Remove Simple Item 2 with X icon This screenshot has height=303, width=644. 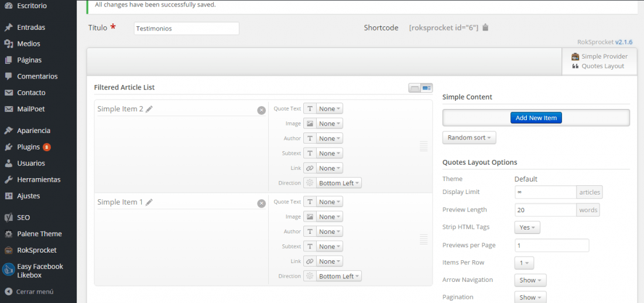click(262, 110)
